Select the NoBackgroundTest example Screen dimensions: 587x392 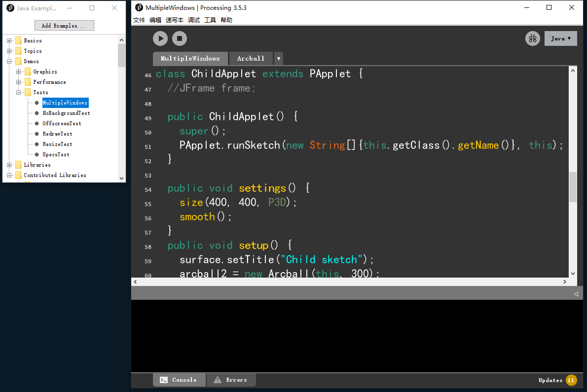click(x=66, y=113)
